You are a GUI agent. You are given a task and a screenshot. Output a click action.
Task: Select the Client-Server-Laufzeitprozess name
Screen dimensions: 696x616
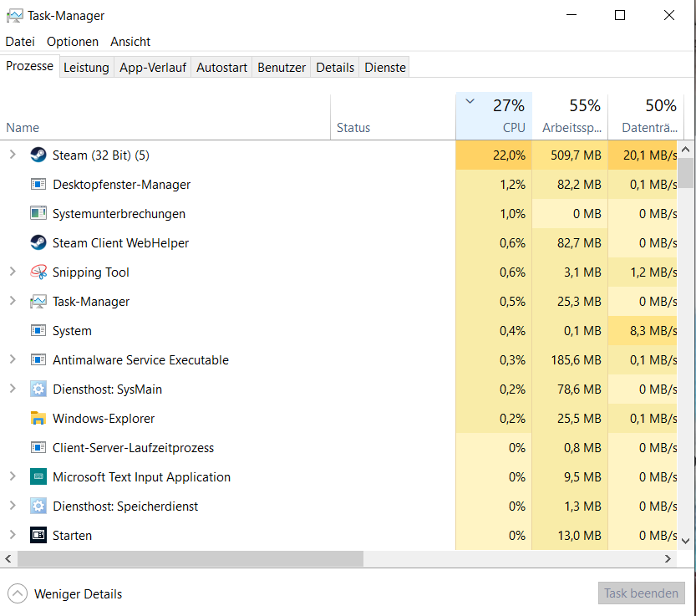pos(133,448)
